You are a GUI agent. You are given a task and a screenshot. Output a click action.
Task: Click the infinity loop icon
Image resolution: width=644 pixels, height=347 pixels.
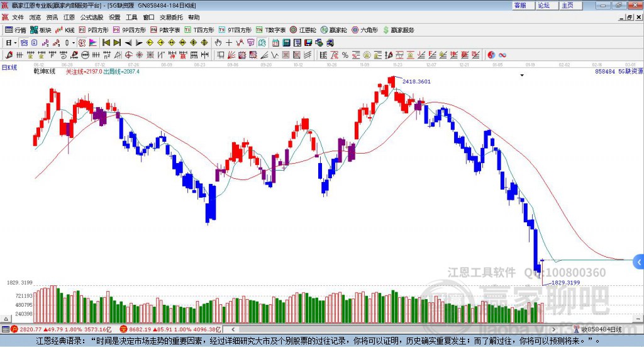click(x=502, y=55)
